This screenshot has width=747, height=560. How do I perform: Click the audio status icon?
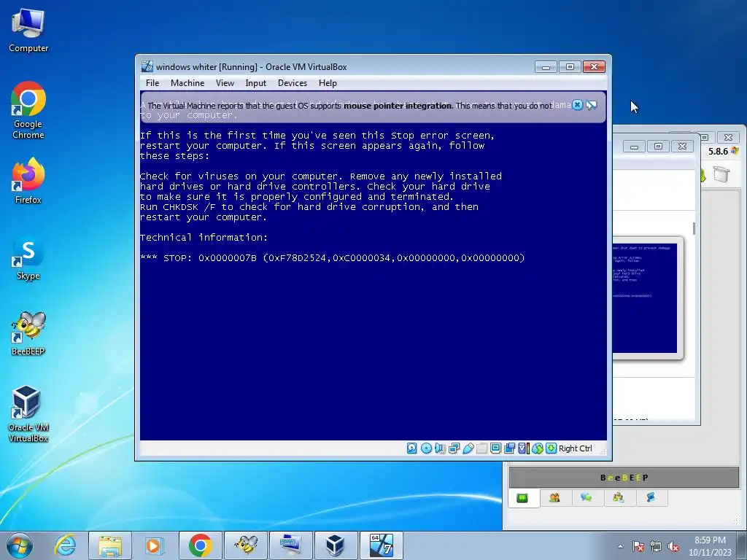[x=440, y=448]
